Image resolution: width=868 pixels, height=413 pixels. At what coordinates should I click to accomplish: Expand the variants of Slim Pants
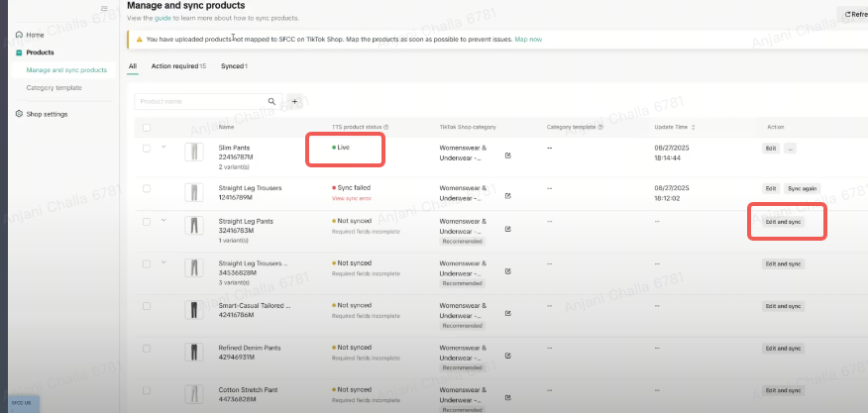[163, 147]
